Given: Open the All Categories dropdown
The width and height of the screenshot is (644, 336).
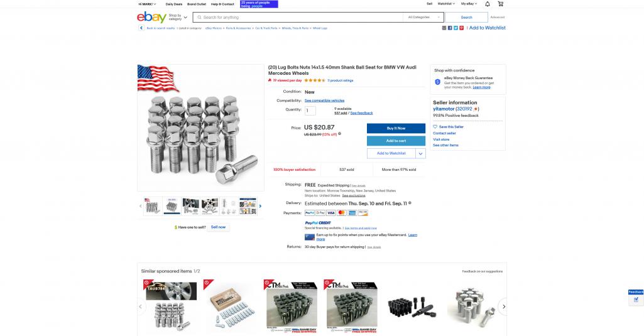Looking at the screenshot, I should pos(423,17).
